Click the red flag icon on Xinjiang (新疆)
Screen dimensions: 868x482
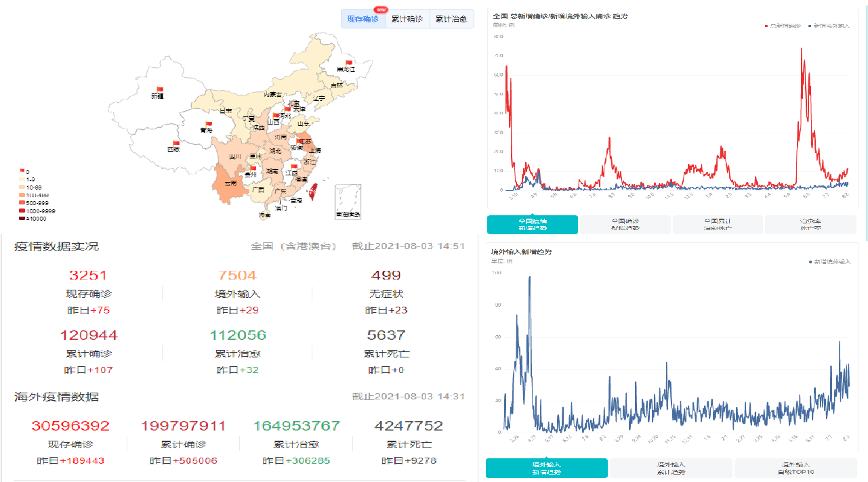tap(160, 89)
